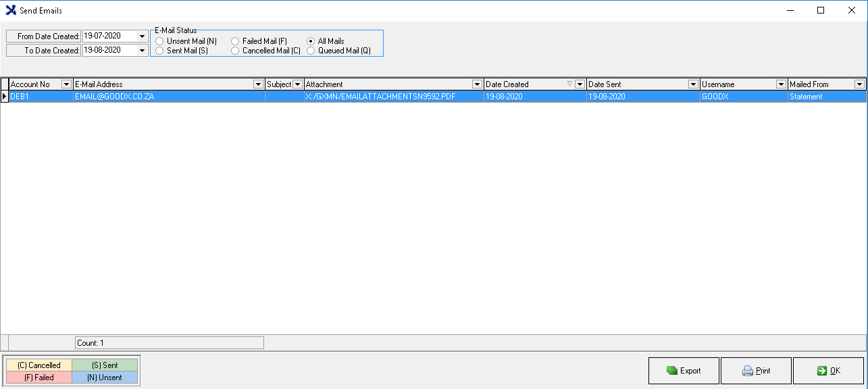Click the Send Emails app icon in title bar
The width and height of the screenshot is (868, 389).
pos(11,10)
